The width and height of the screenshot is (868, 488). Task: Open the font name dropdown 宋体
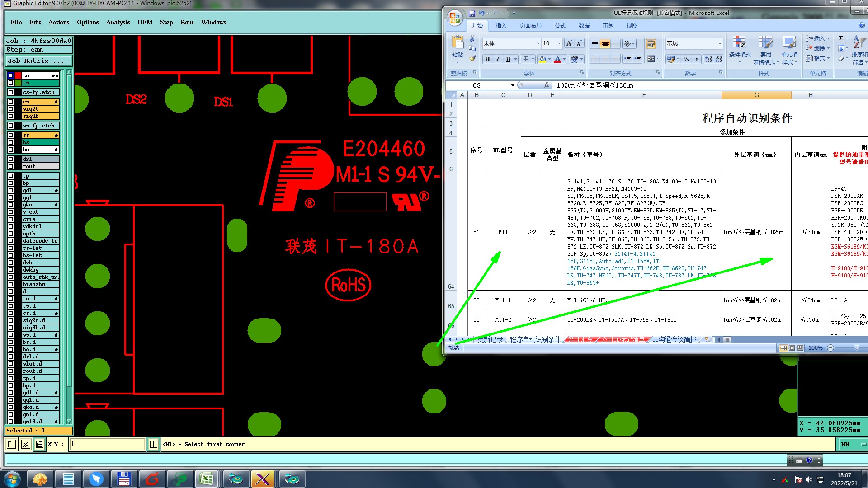538,43
